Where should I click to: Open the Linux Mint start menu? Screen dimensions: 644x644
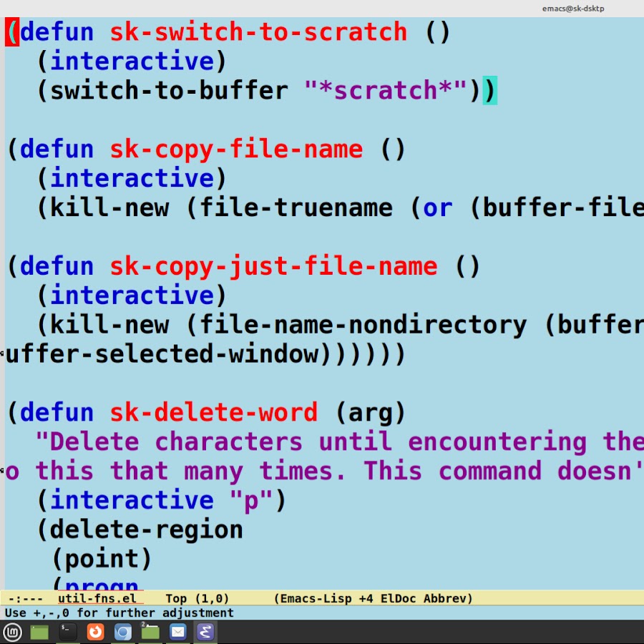click(12, 632)
